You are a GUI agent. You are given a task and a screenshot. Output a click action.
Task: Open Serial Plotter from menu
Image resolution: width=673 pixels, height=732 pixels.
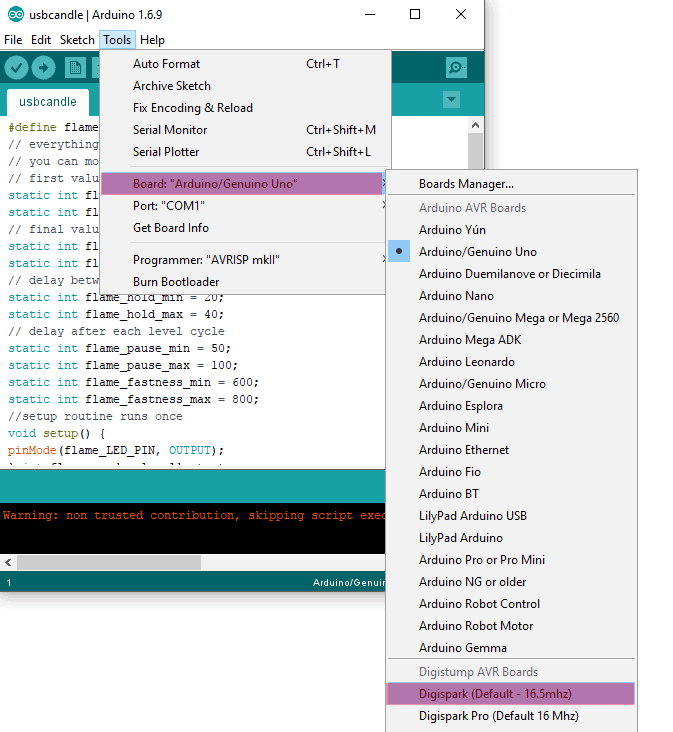(245, 151)
